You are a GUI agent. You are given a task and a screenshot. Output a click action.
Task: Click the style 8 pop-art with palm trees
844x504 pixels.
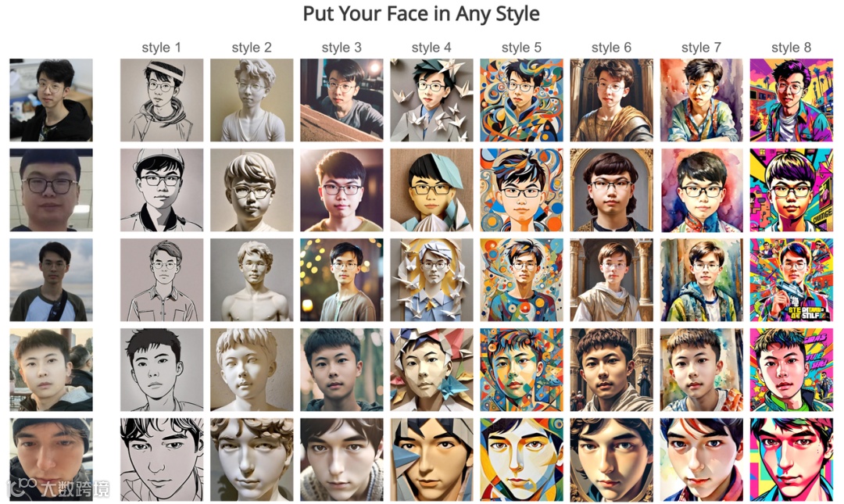click(791, 100)
